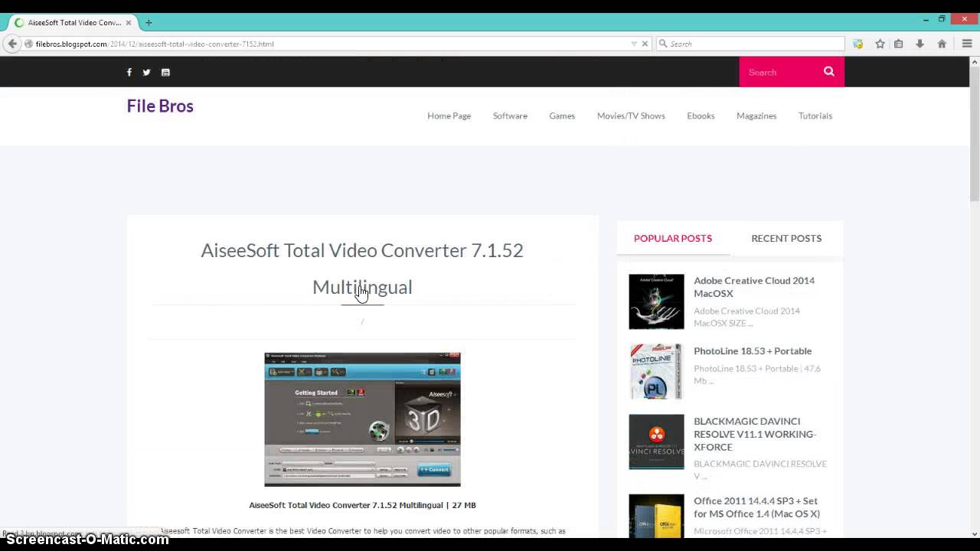Viewport: 980px width, 551px height.
Task: Focus the pink site Search field
Action: coord(779,72)
